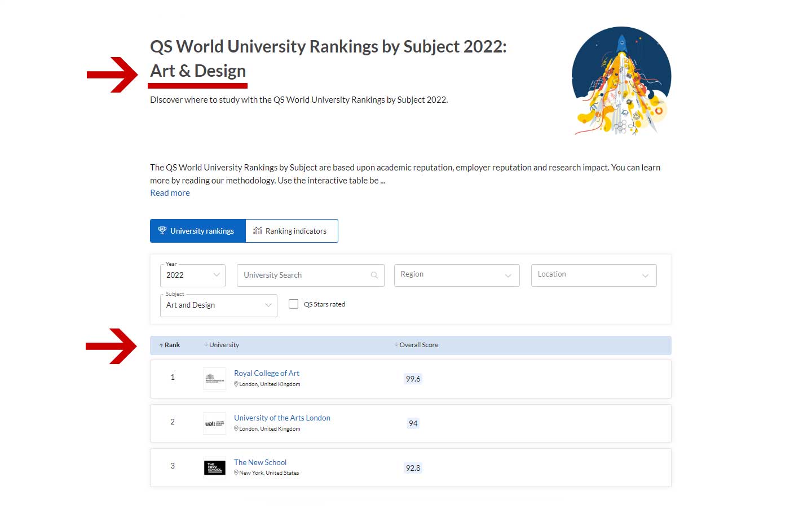Click the location pin under The New School

(236, 472)
